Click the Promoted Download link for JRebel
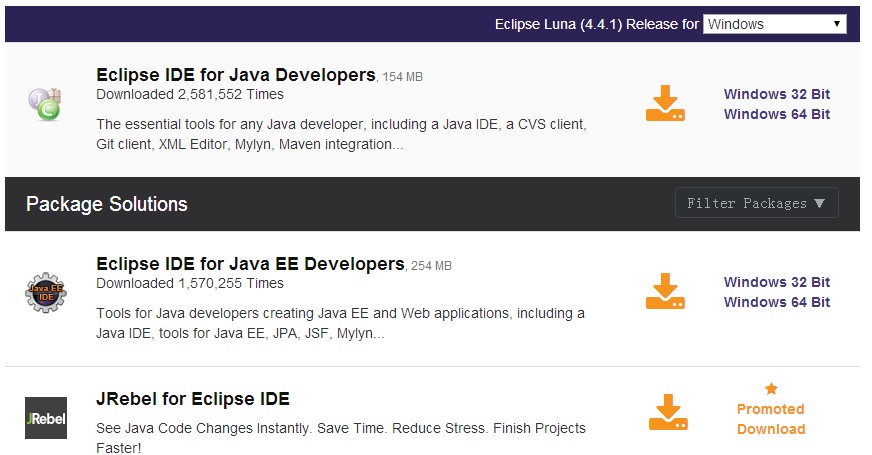The height and width of the screenshot is (455, 872). pyautogui.click(x=770, y=419)
